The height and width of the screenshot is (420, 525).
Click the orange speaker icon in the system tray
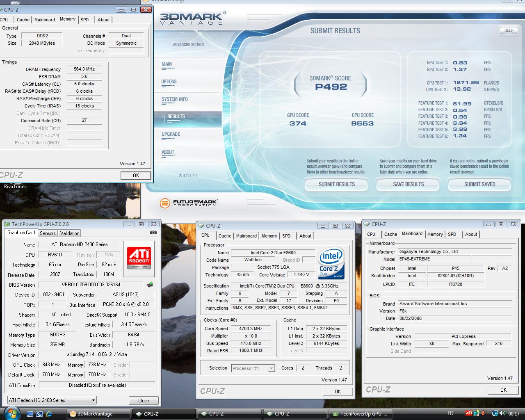483,413
